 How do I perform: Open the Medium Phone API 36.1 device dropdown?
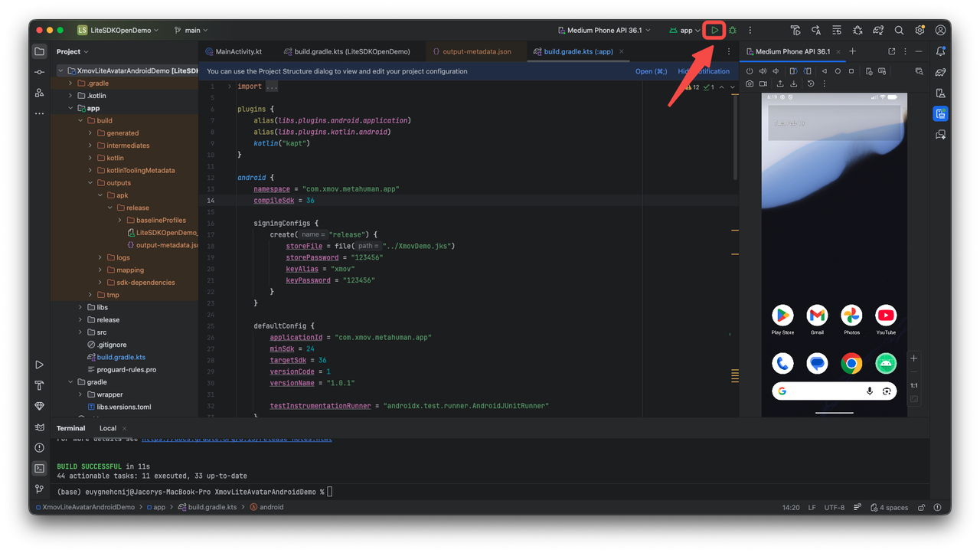click(x=604, y=31)
